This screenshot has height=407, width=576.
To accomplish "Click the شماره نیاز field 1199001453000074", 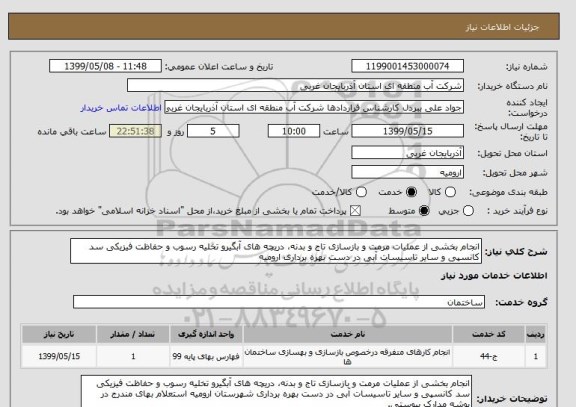I will click(407, 66).
